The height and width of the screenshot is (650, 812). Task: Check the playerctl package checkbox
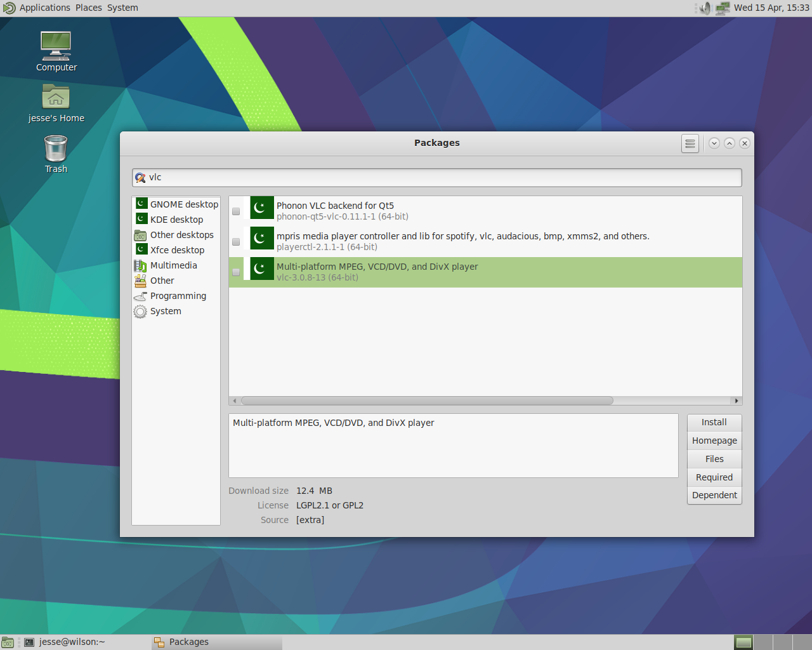coord(236,242)
